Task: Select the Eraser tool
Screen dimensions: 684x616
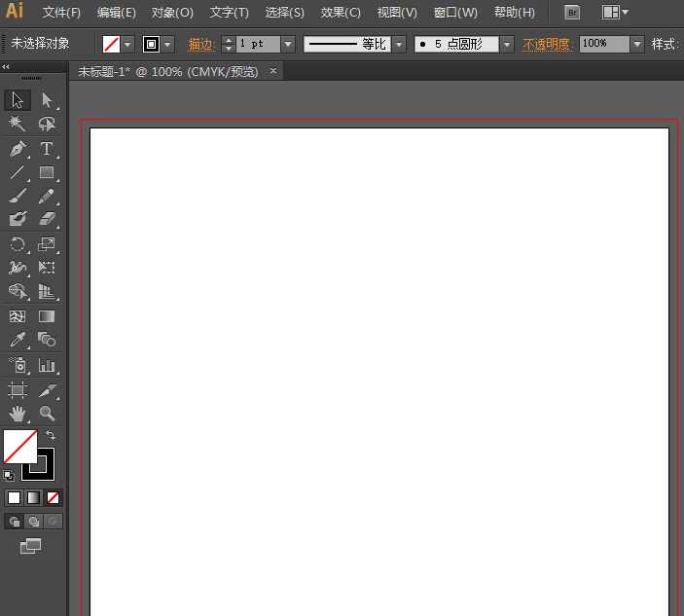Action: pyautogui.click(x=47, y=219)
